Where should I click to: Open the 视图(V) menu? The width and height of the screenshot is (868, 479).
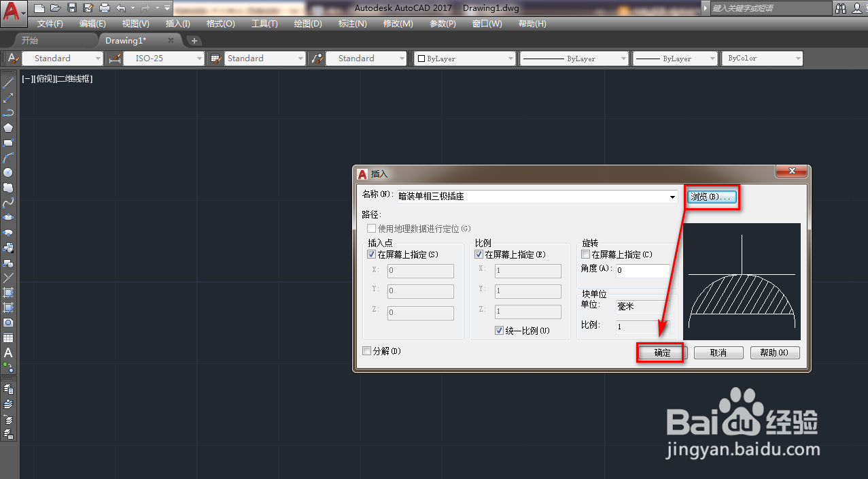(x=135, y=23)
